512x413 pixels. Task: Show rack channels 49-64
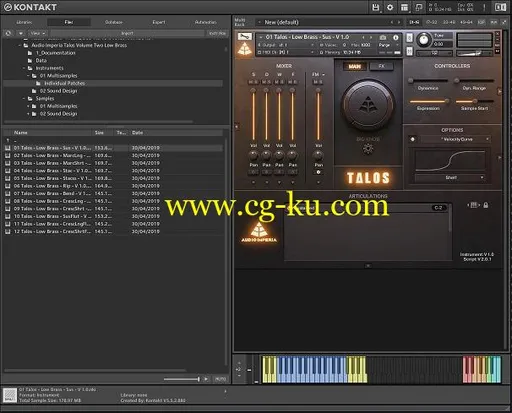pyautogui.click(x=466, y=22)
